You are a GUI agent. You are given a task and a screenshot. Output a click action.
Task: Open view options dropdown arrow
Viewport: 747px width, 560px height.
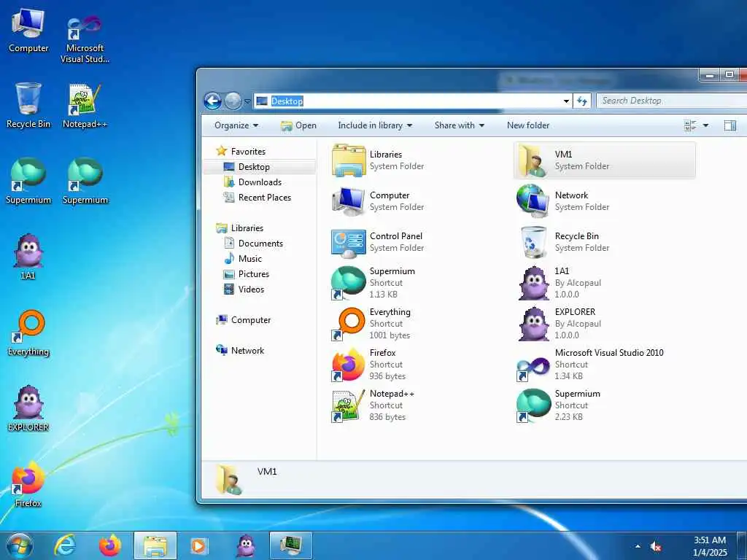coord(705,125)
